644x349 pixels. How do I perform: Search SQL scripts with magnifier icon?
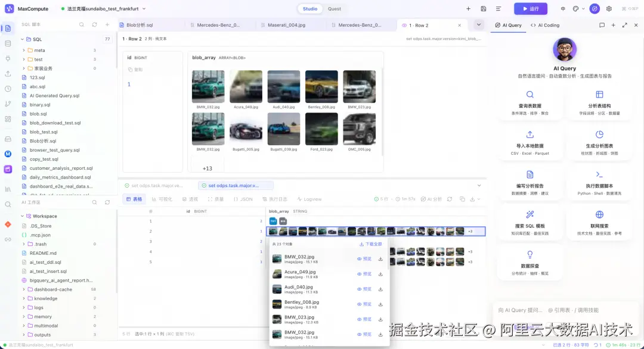coord(82,24)
